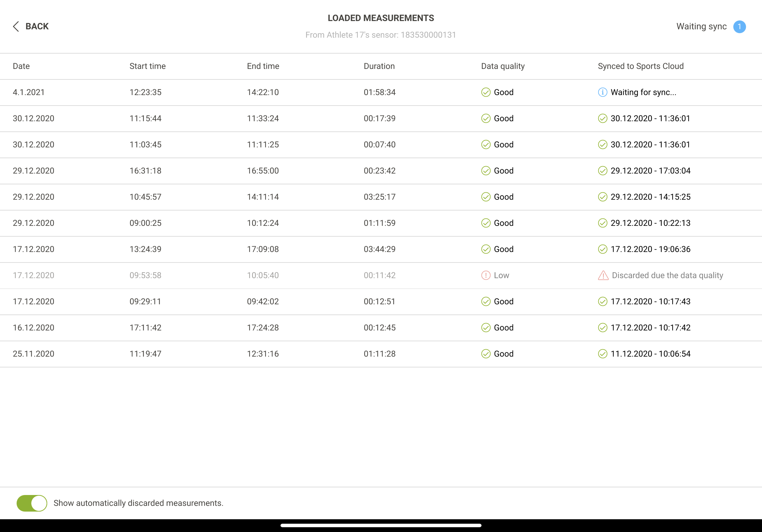Click Good quality checkmark in 17:11:42 row
Viewport: 762px width, 532px height.
486,328
